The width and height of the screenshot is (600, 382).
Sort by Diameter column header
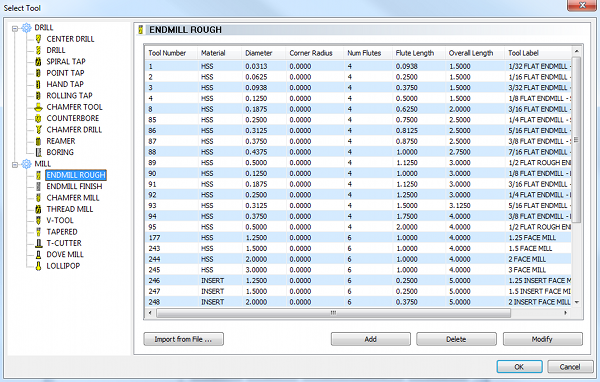click(x=264, y=53)
